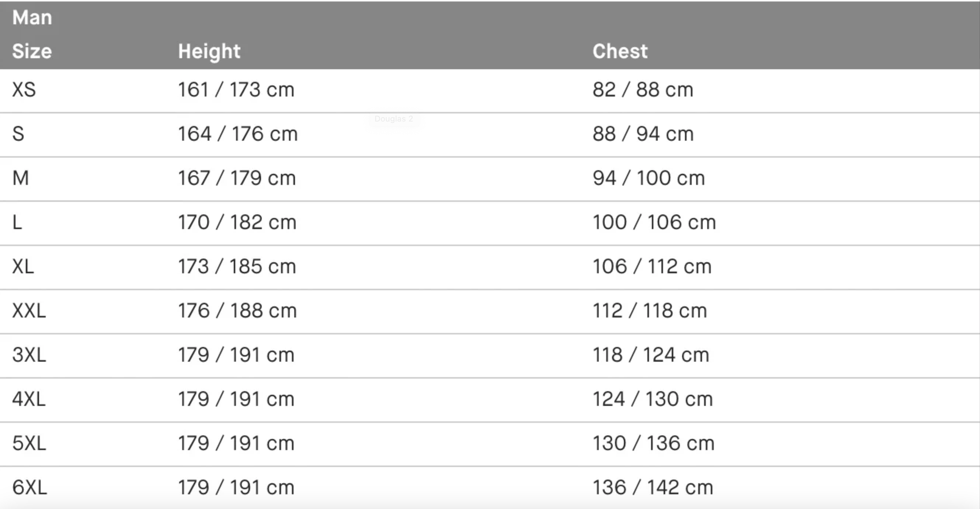
Task: Select the M size row label
Action: (21, 178)
